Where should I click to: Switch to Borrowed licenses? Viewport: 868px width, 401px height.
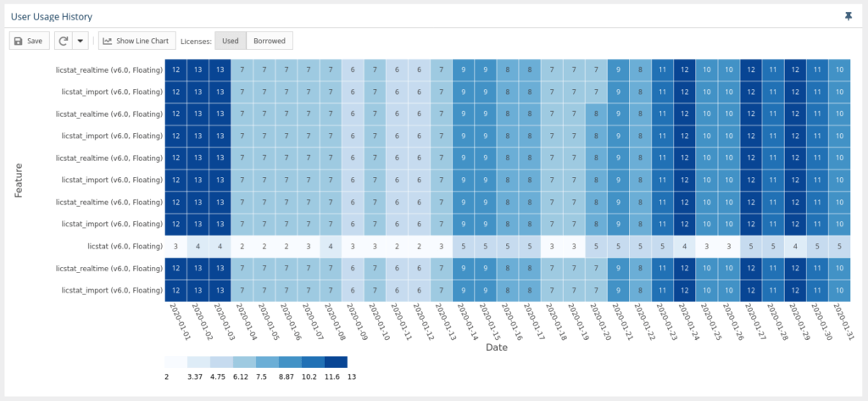click(x=270, y=41)
